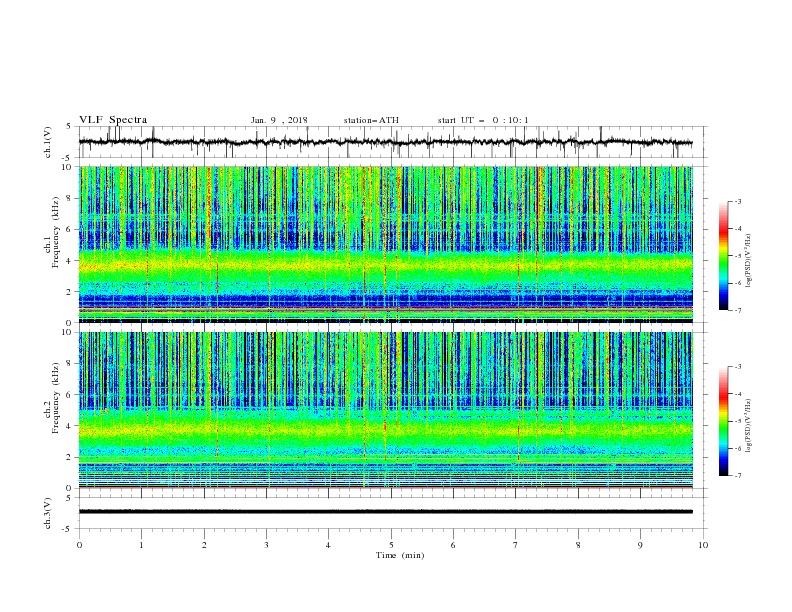Click the 'ch.3(V)' waveform axis label
Screen dimensions: 792x612
point(48,513)
